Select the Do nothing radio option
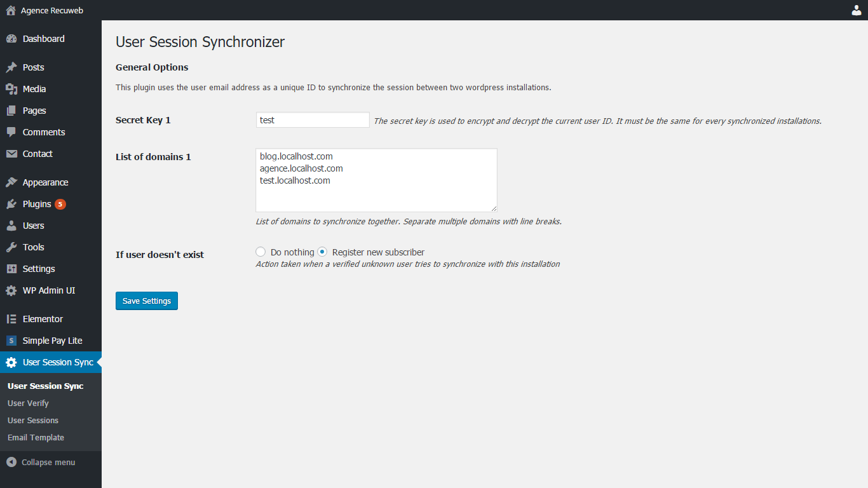The height and width of the screenshot is (488, 868). 261,252
